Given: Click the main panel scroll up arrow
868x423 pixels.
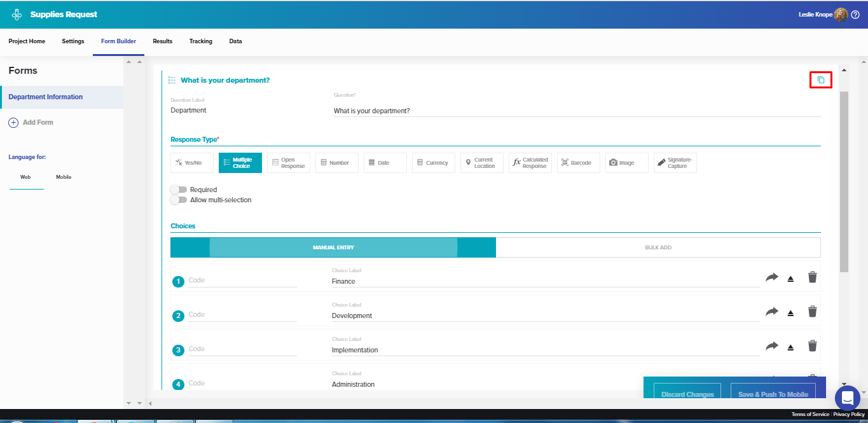Looking at the screenshot, I should [844, 70].
